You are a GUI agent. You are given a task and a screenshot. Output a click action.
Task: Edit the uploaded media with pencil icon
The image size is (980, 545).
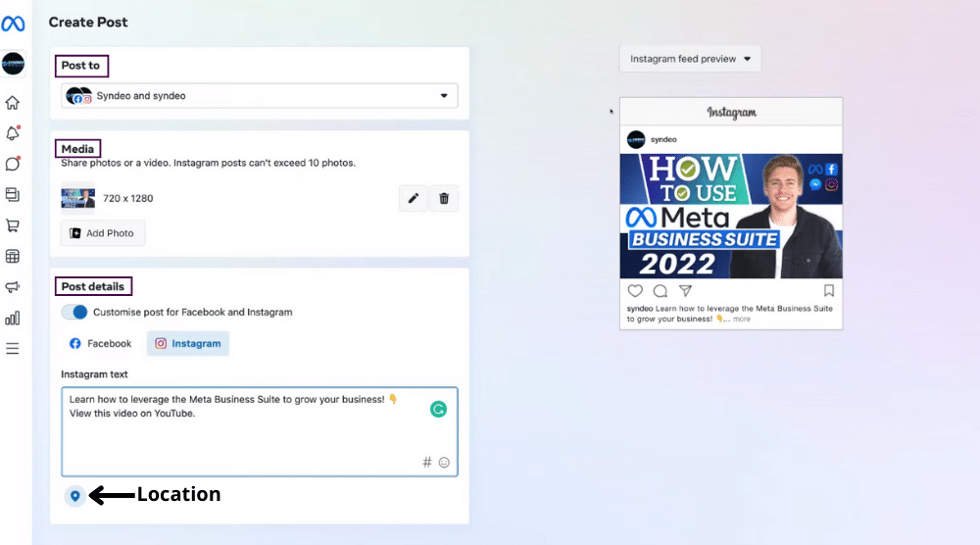[414, 199]
